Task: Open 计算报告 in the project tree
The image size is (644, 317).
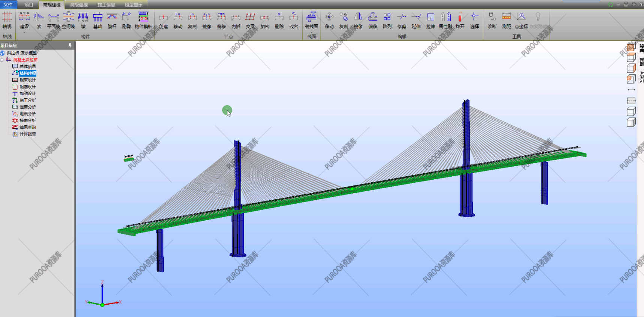Action: click(x=28, y=134)
